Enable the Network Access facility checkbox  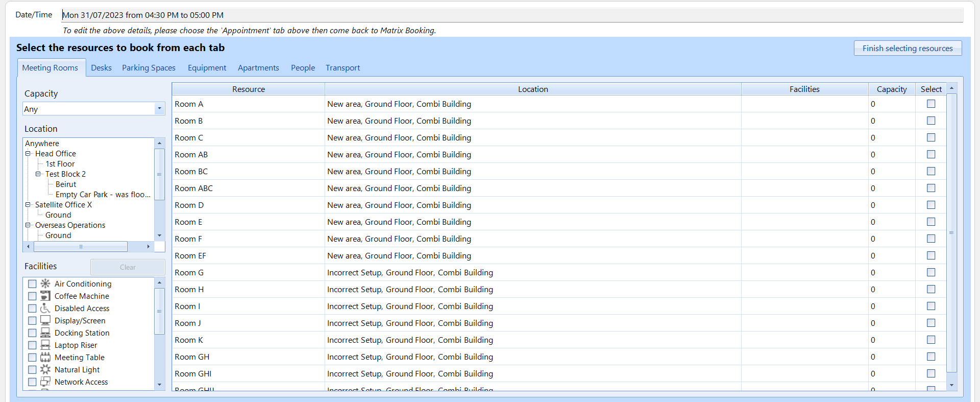[x=32, y=382]
